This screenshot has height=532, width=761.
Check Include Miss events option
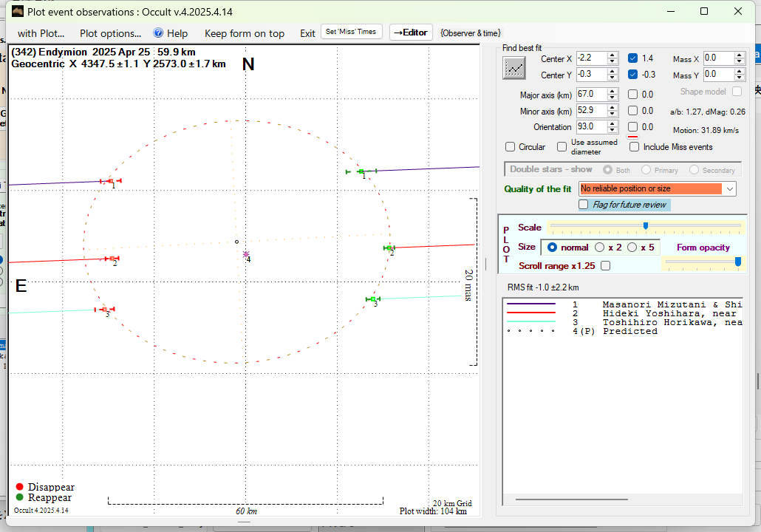click(634, 147)
